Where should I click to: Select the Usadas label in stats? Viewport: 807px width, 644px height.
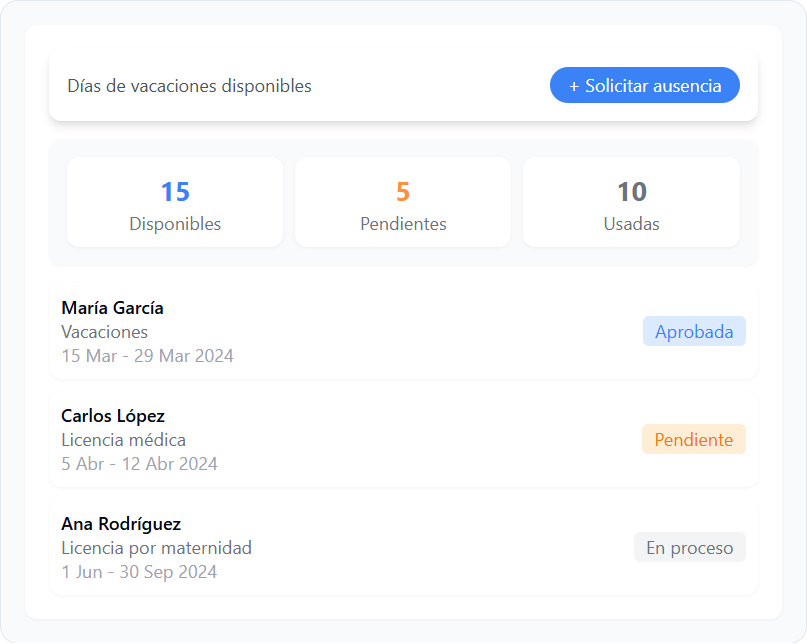[631, 224]
